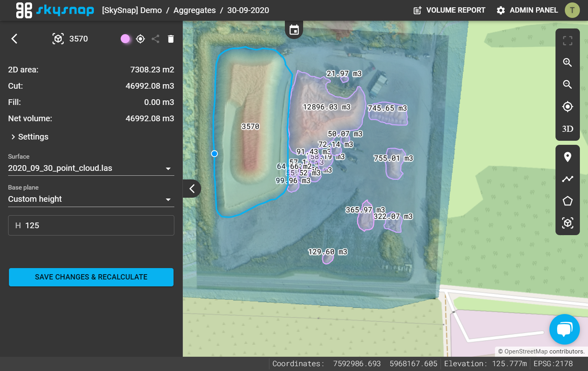This screenshot has width=588, height=371.
Task: Click the blue vertex handle on polygon outline
Action: tap(215, 153)
